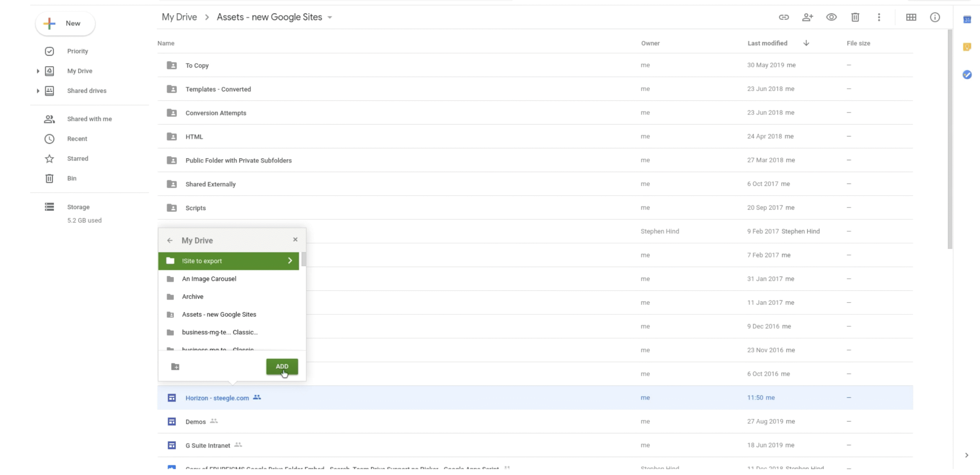Open Starred items in sidebar
The height and width of the screenshot is (475, 980).
77,159
